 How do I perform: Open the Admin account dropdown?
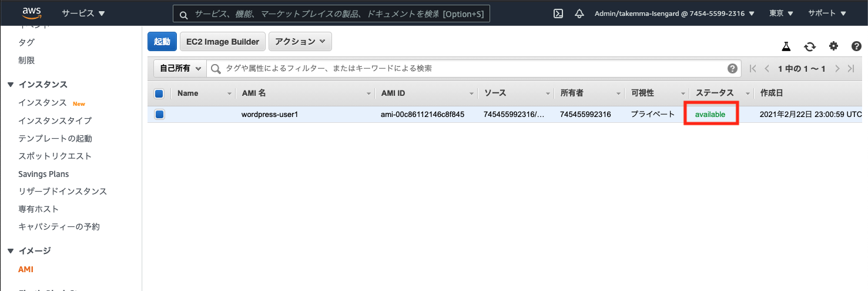pos(675,13)
